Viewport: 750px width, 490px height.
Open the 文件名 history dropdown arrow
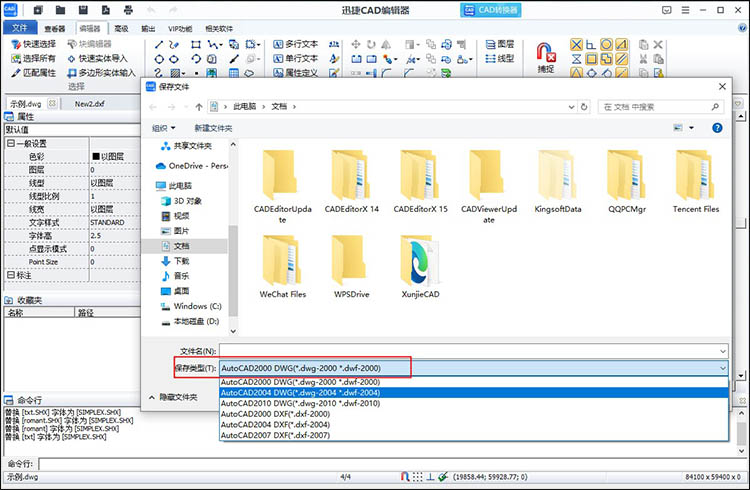722,351
